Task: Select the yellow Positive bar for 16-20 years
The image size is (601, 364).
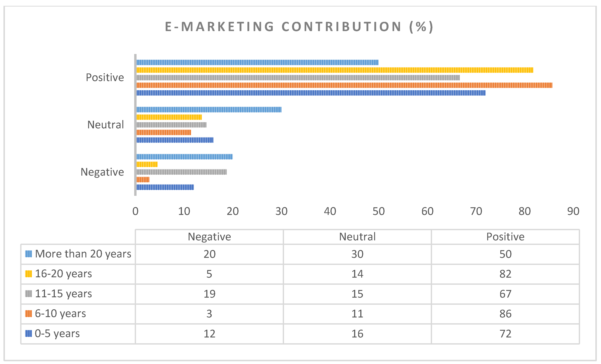Action: (x=334, y=70)
